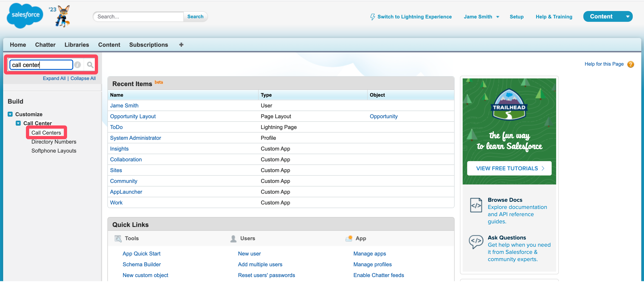The image size is (644, 282).
Task: Open the Chatter tab
Action: [x=45, y=45]
